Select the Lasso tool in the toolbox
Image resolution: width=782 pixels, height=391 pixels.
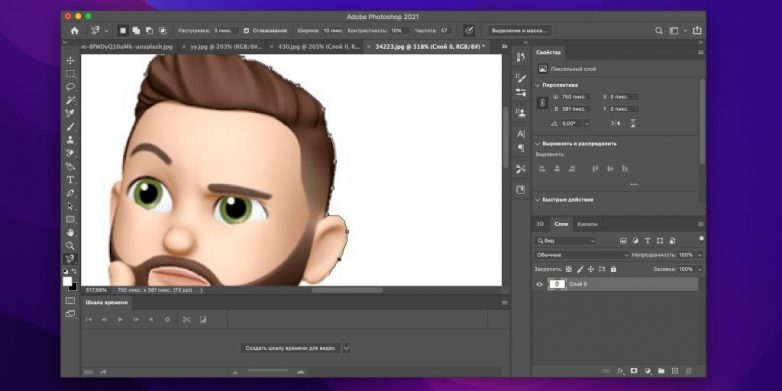(70, 87)
